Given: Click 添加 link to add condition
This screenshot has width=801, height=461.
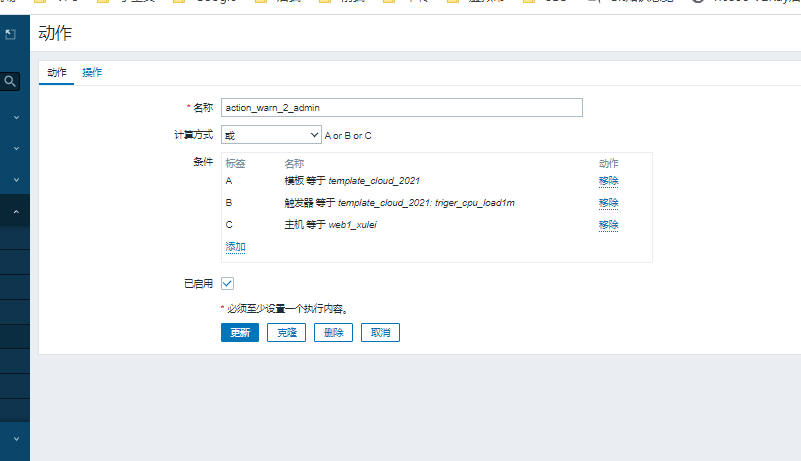Looking at the screenshot, I should 235,246.
